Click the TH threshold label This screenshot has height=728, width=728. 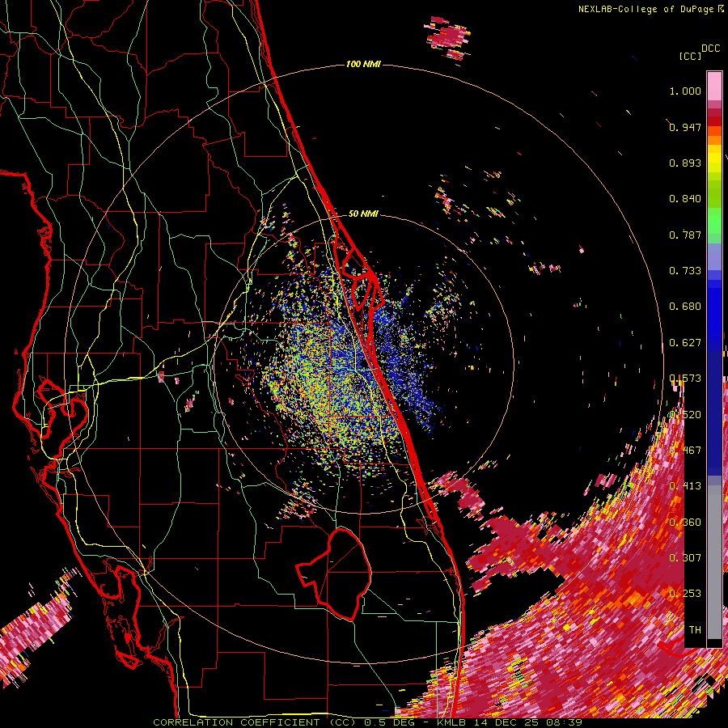695,630
